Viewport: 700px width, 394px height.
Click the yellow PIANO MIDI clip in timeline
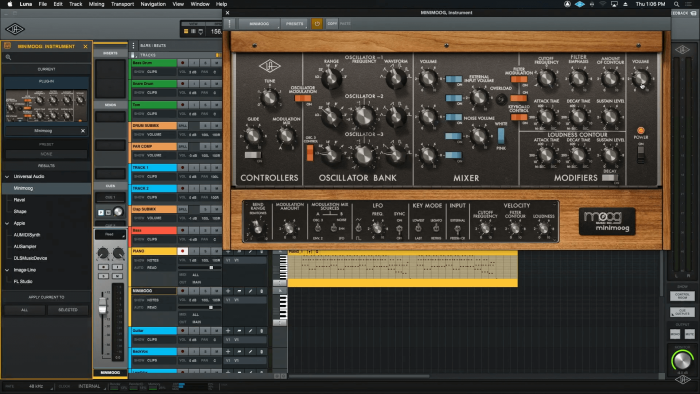403,269
